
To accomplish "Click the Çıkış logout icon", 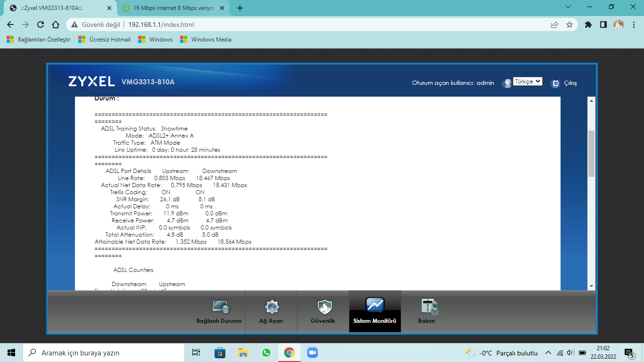I will click(555, 83).
